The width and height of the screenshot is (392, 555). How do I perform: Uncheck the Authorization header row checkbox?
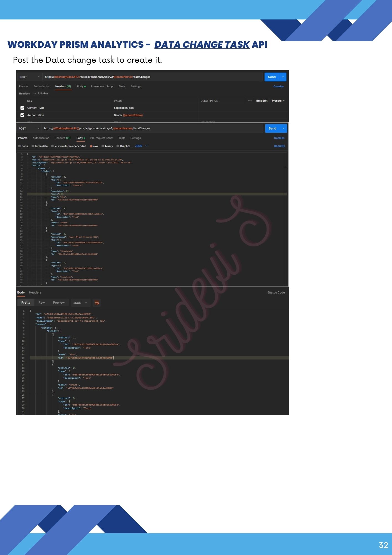(22, 115)
